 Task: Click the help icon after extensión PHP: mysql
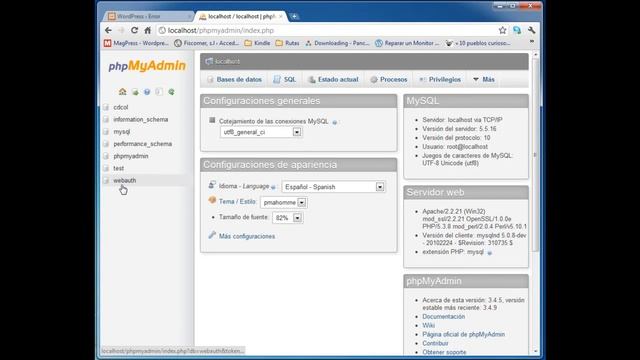click(x=489, y=253)
